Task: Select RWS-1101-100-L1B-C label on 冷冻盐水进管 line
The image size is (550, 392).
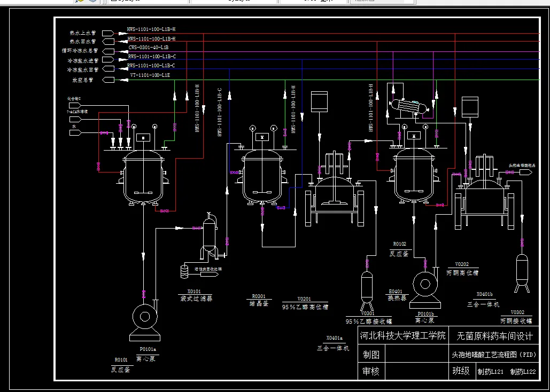Action: point(152,56)
